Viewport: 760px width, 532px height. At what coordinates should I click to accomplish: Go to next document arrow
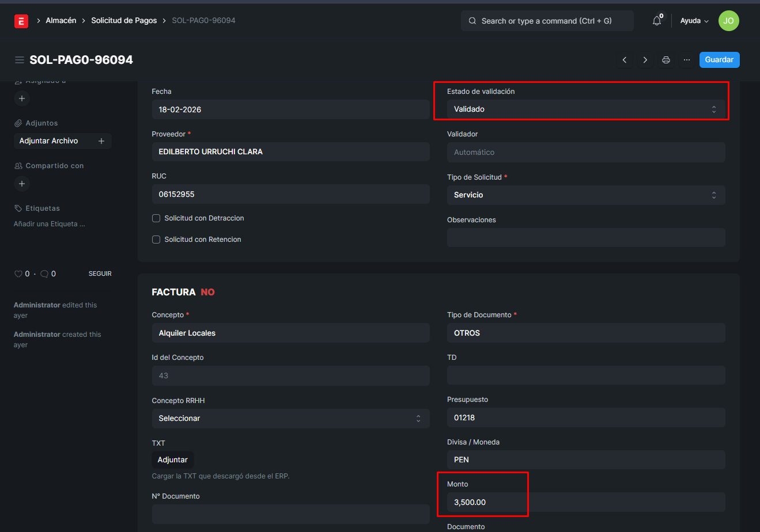coord(645,60)
